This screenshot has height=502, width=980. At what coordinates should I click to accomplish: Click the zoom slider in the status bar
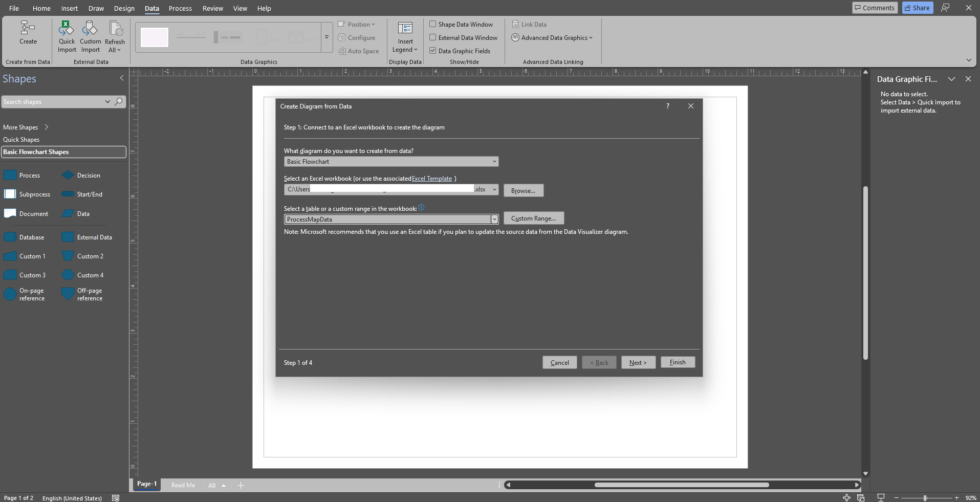click(x=925, y=498)
